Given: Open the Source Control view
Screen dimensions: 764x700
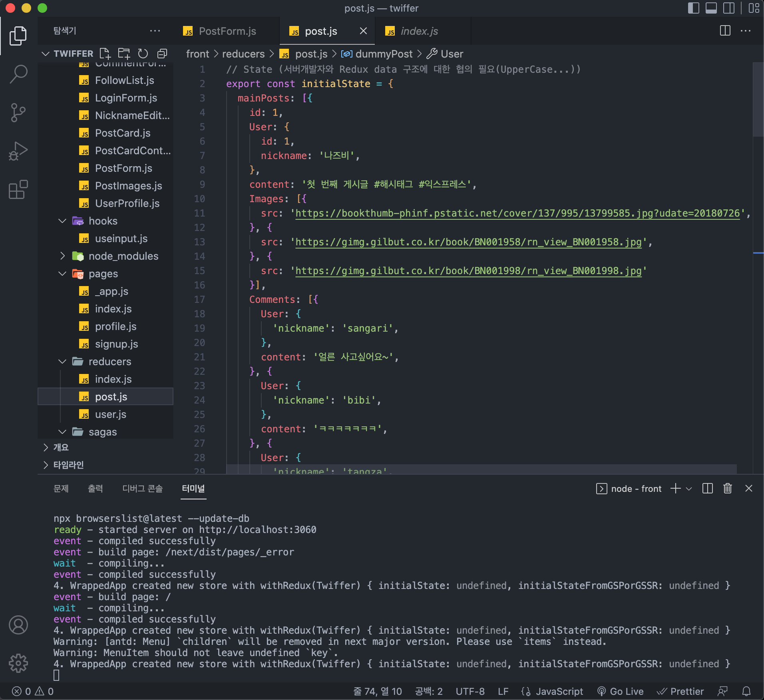Looking at the screenshot, I should 18,113.
